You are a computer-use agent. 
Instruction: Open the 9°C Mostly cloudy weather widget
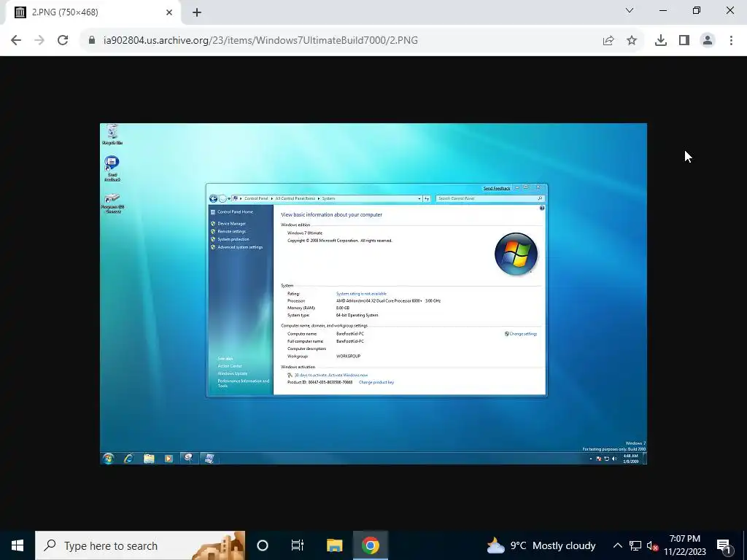point(541,545)
